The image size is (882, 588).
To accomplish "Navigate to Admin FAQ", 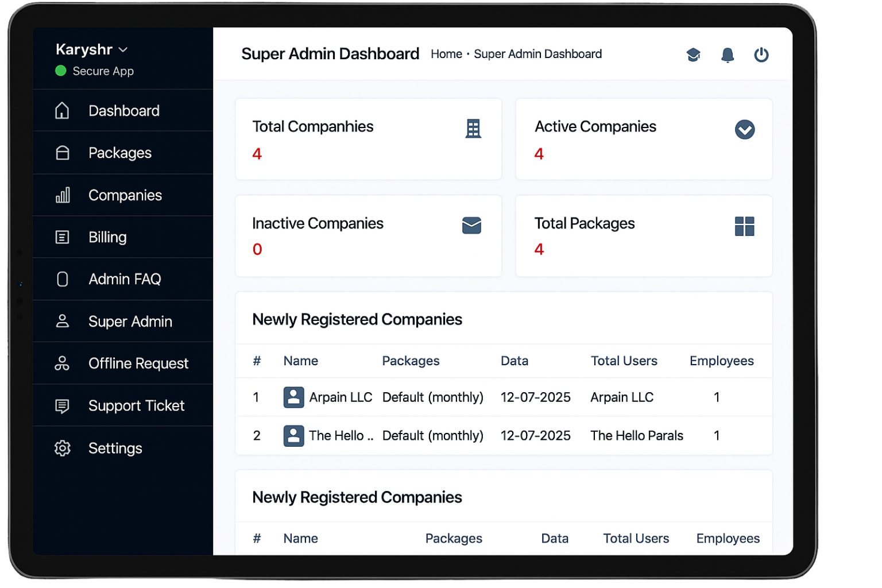I will coord(125,279).
